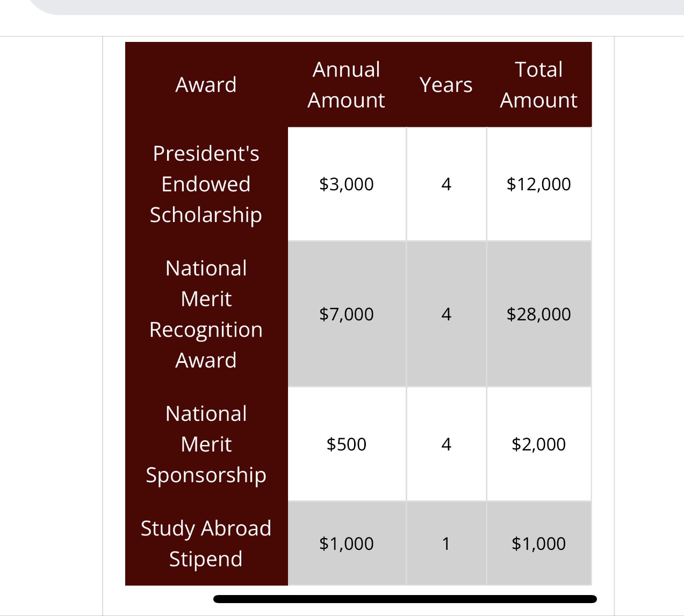Click National Merit Sponsorship row label
This screenshot has width=684, height=616.
click(x=206, y=444)
